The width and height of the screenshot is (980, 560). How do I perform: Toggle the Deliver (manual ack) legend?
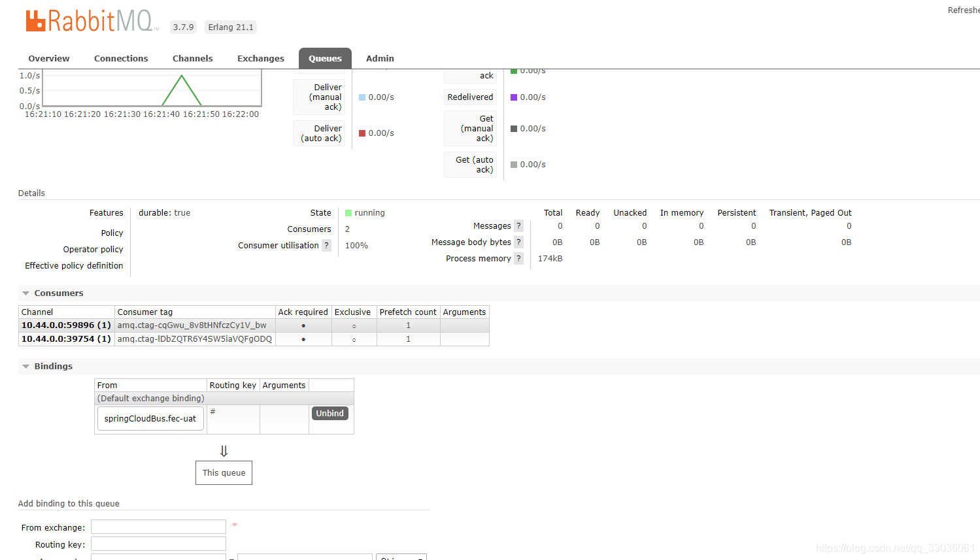(x=319, y=97)
